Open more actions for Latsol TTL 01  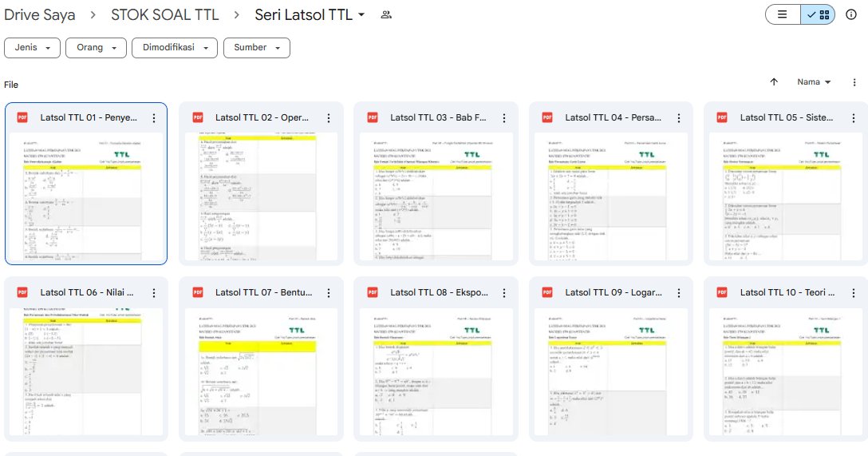pyautogui.click(x=154, y=118)
